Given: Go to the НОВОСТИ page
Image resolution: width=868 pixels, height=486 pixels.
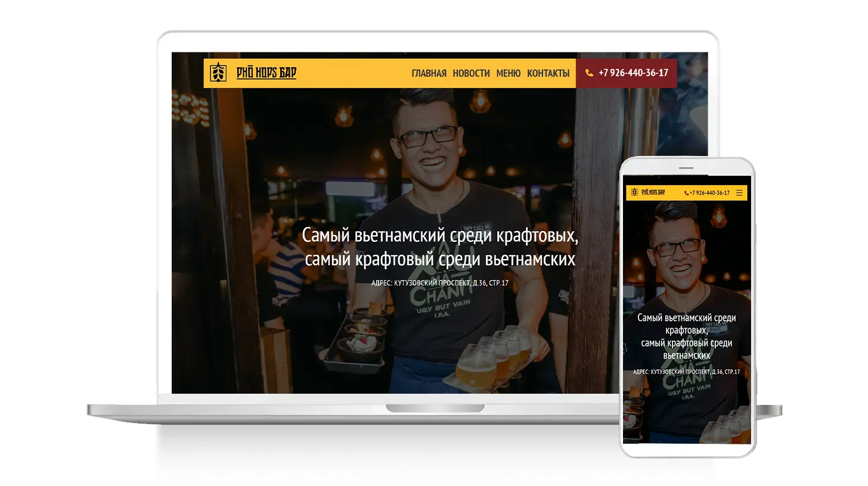Looking at the screenshot, I should click(471, 73).
